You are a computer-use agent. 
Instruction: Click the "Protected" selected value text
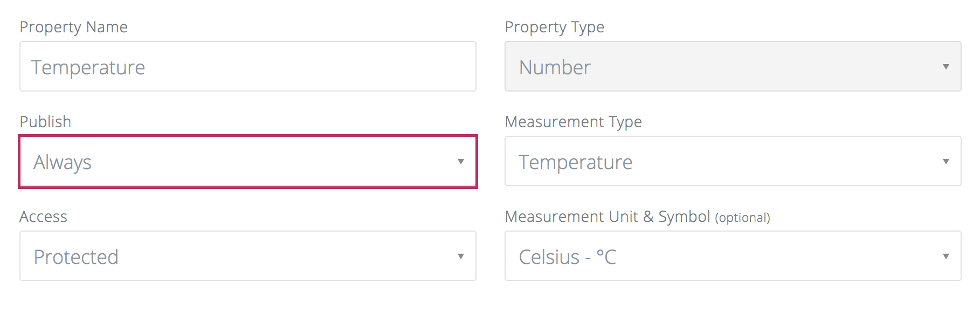[76, 257]
